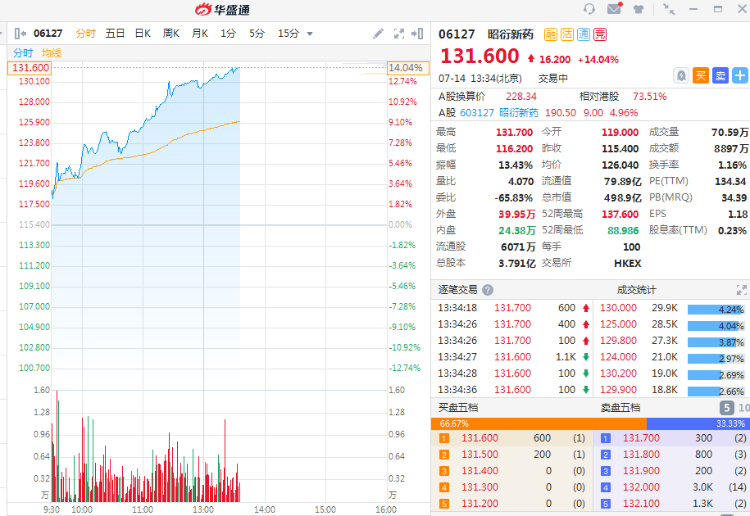Collapse the left panel beside chart code 06127

(20, 33)
